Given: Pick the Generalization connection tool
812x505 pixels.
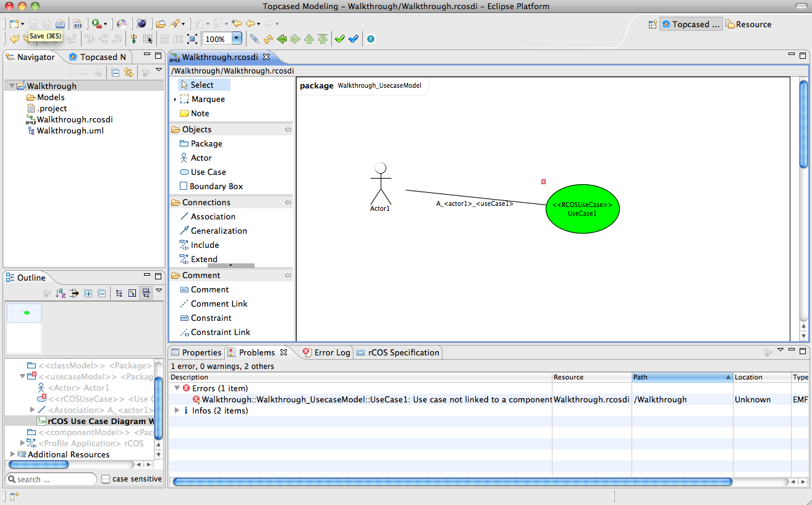Looking at the screenshot, I should click(x=213, y=231).
